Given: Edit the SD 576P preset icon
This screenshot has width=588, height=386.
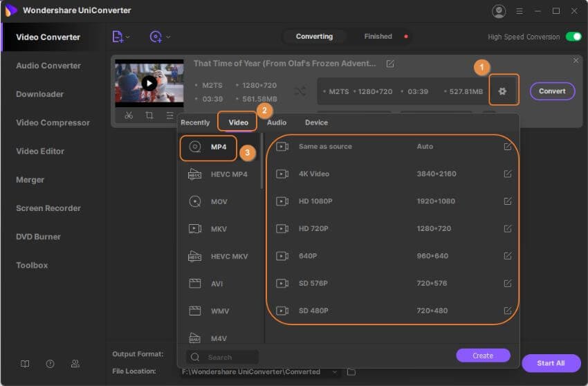Looking at the screenshot, I should coord(507,284).
